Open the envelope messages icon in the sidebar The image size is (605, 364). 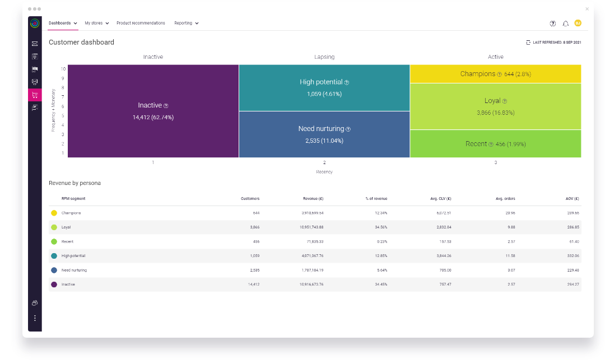click(35, 44)
